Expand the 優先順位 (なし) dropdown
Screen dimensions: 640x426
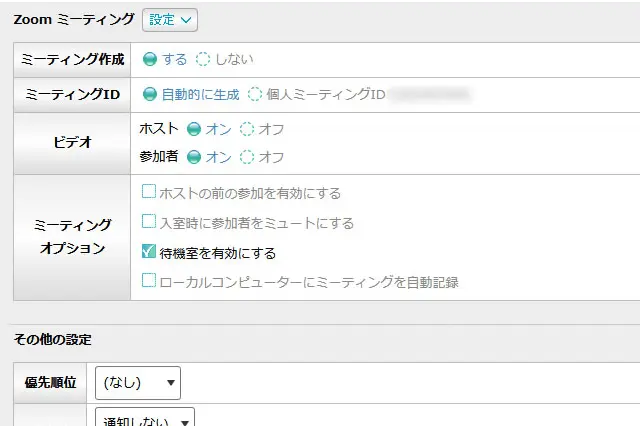point(137,382)
